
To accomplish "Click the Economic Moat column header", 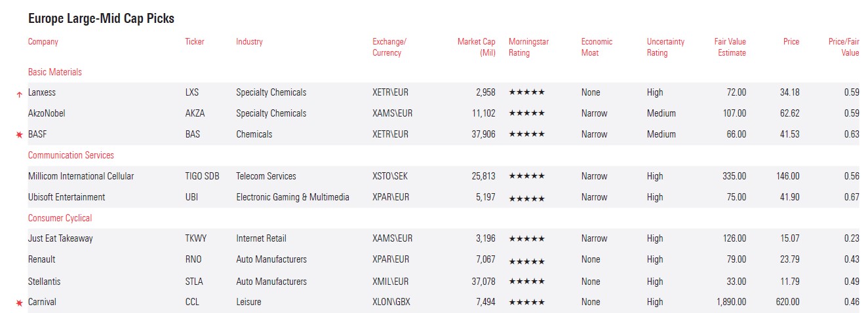I will (x=597, y=46).
